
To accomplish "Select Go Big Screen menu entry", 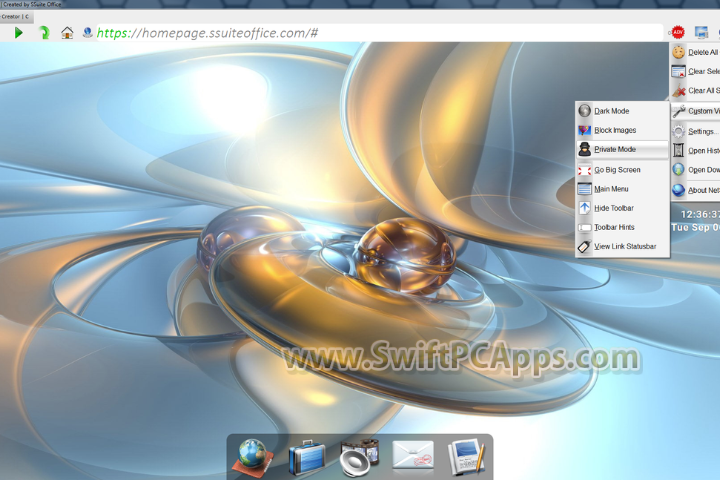I will click(622, 169).
